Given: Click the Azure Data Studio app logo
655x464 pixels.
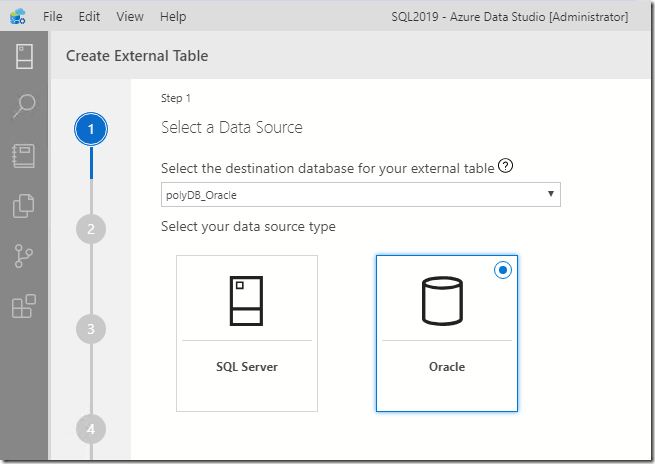Looking at the screenshot, I should click(18, 17).
